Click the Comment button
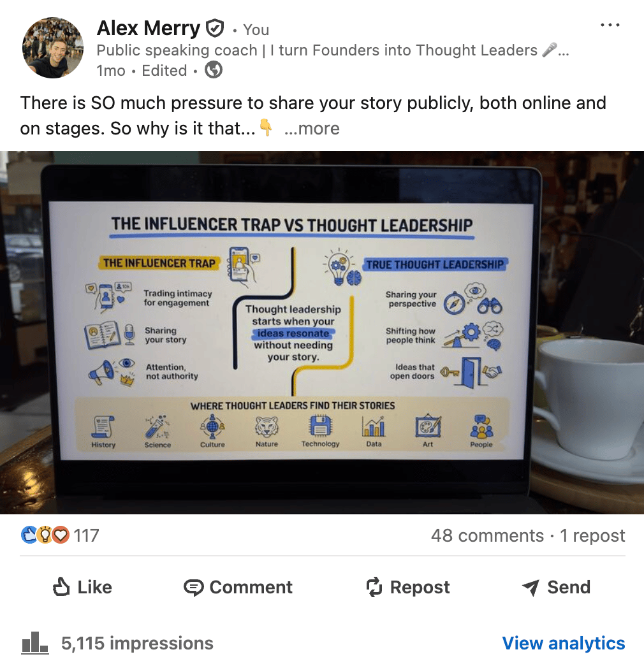Viewport: 644px width, 659px height. (x=238, y=587)
